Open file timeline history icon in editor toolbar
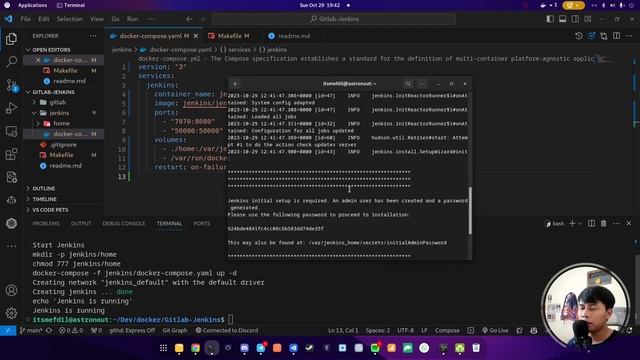Viewport: 640px width, 360px height. click(578, 36)
